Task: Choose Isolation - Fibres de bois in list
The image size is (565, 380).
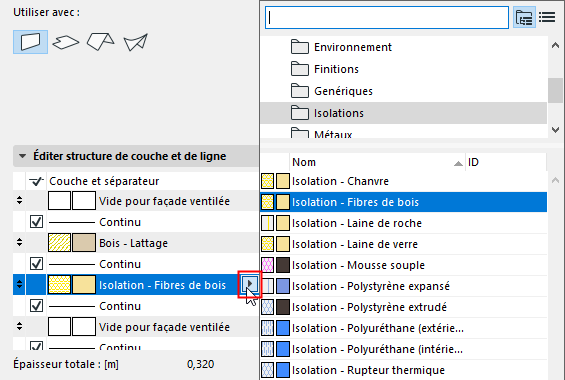Action: pos(404,202)
